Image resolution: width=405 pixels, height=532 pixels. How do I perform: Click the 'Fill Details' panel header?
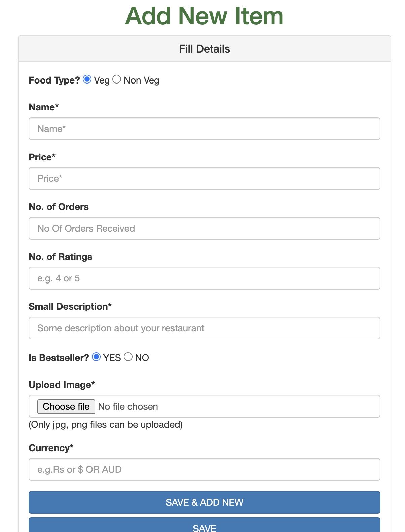click(x=204, y=49)
